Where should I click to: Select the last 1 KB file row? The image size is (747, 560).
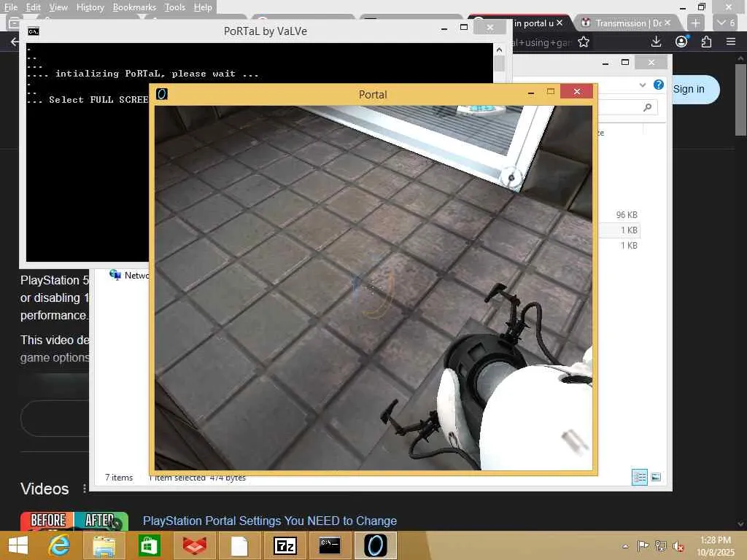pos(619,245)
